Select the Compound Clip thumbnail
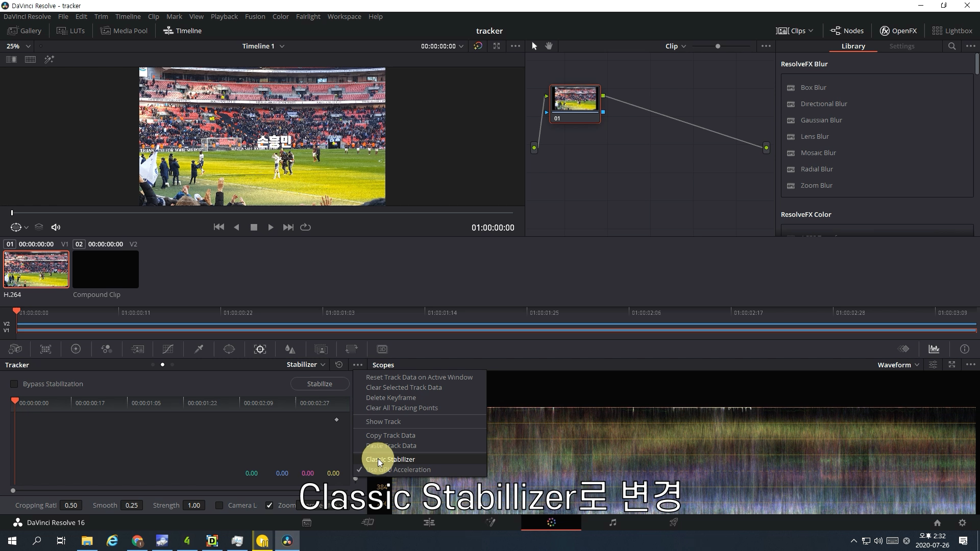The image size is (980, 551). click(106, 269)
